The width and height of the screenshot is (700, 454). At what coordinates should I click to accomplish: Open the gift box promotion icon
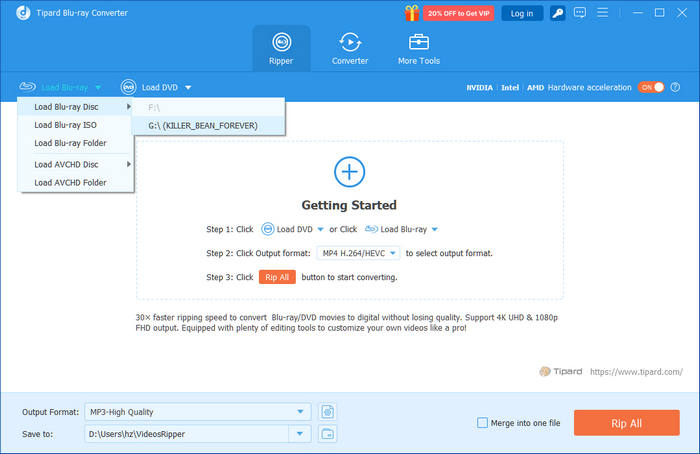[x=412, y=13]
